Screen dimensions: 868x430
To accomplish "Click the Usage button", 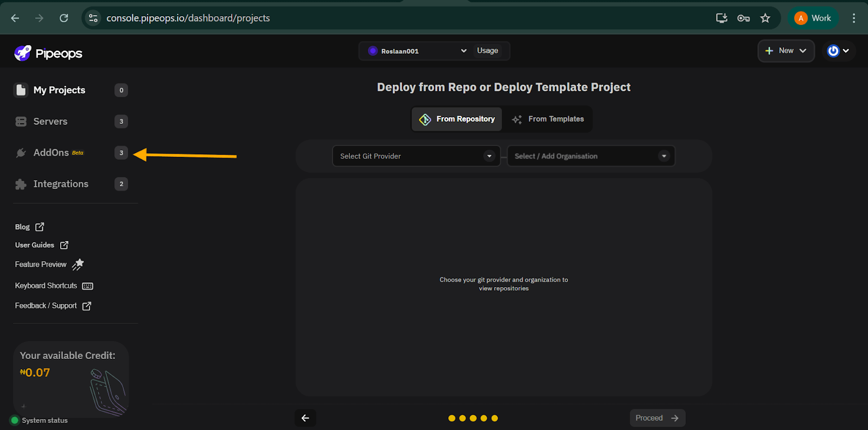I will tap(488, 50).
